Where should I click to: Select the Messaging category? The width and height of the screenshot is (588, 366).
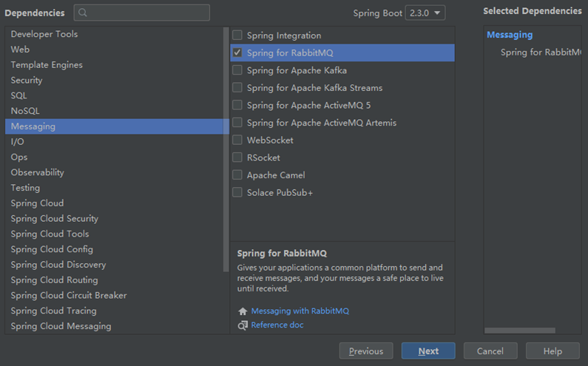[x=33, y=126]
